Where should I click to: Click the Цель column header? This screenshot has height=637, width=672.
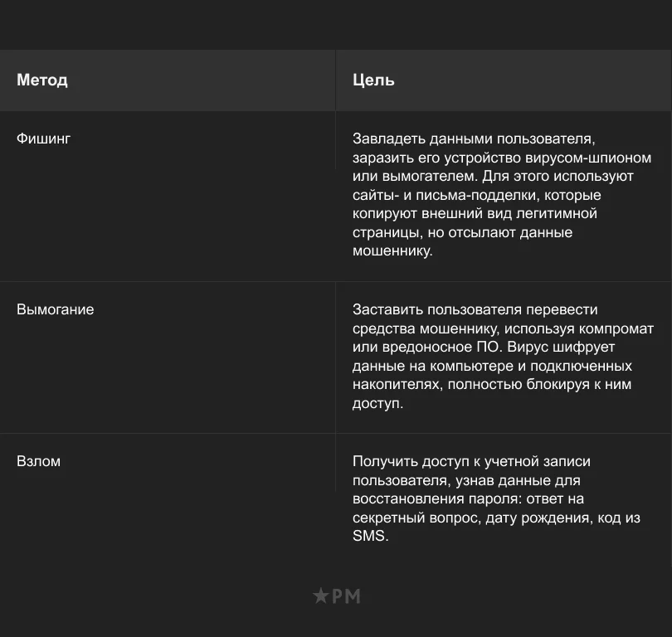click(373, 80)
